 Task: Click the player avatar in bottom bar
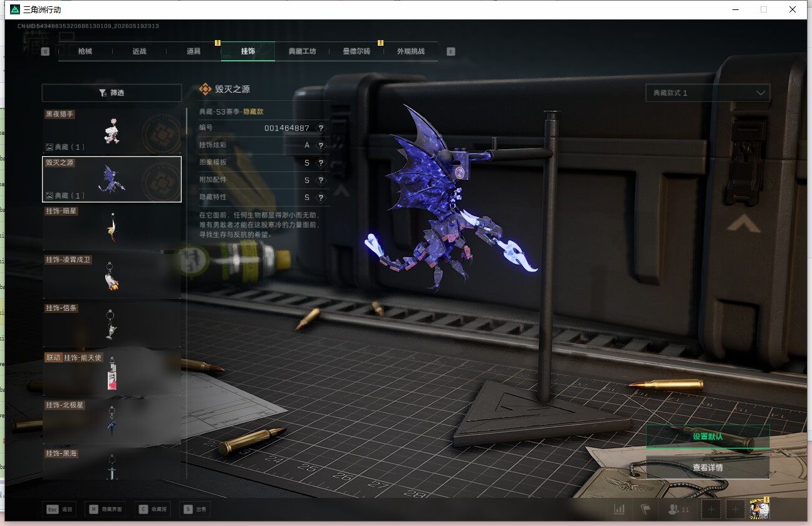(x=759, y=509)
